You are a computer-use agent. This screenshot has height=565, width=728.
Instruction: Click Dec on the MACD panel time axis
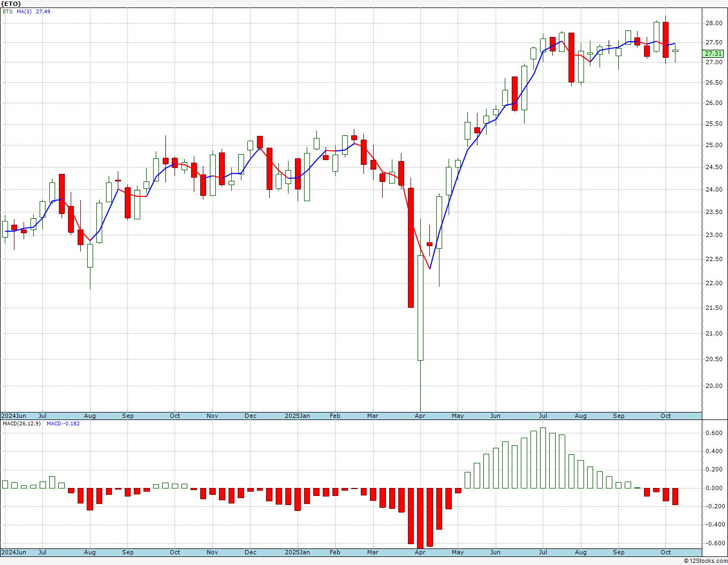point(251,552)
